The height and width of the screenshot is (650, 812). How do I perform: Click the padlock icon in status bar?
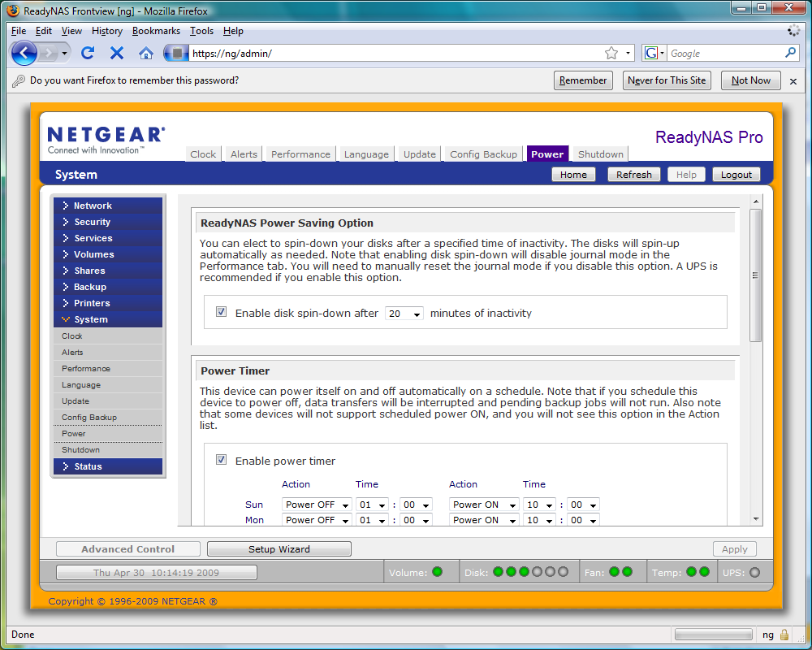784,635
